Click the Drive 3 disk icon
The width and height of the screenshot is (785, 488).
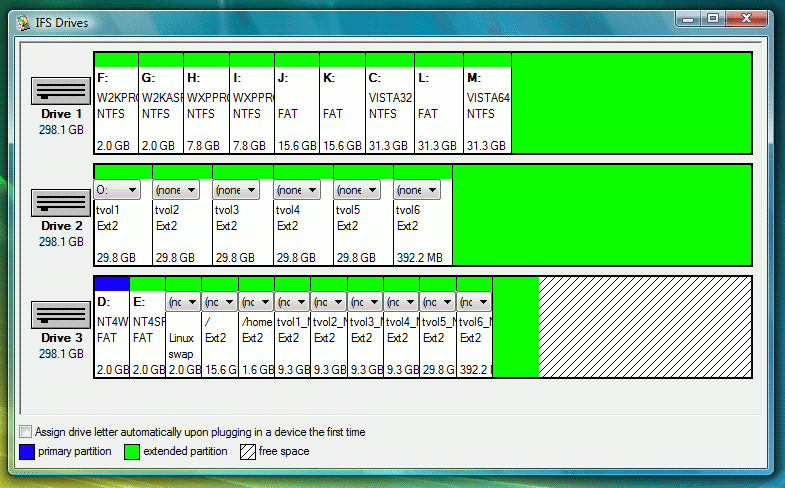(x=60, y=315)
